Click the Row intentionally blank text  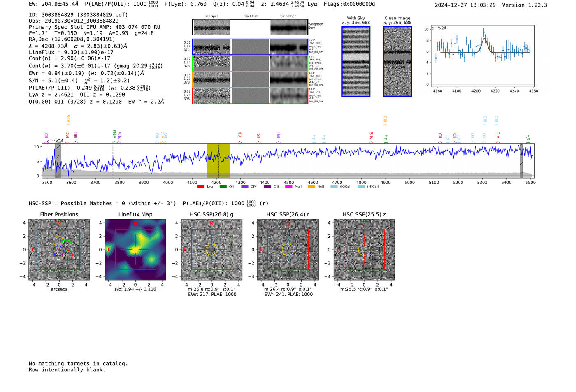pos(67,370)
